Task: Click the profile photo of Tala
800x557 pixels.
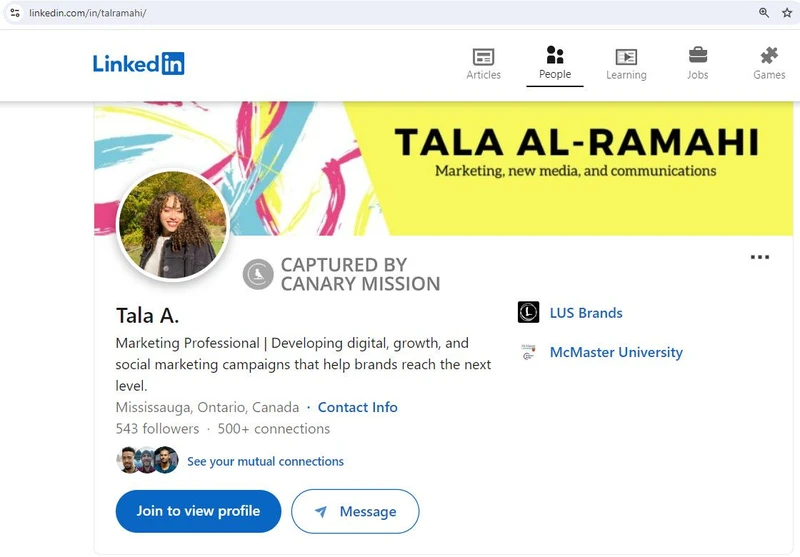Action: click(x=172, y=225)
